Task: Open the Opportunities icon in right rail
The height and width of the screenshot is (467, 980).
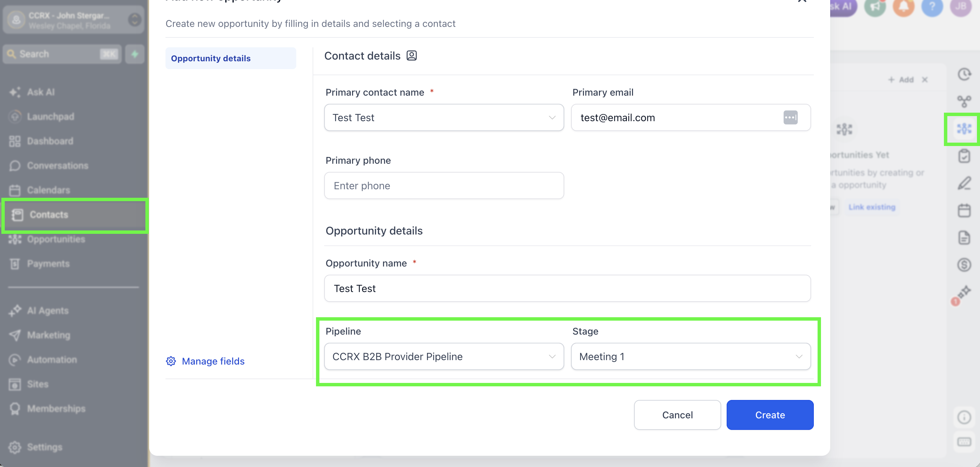Action: [963, 129]
